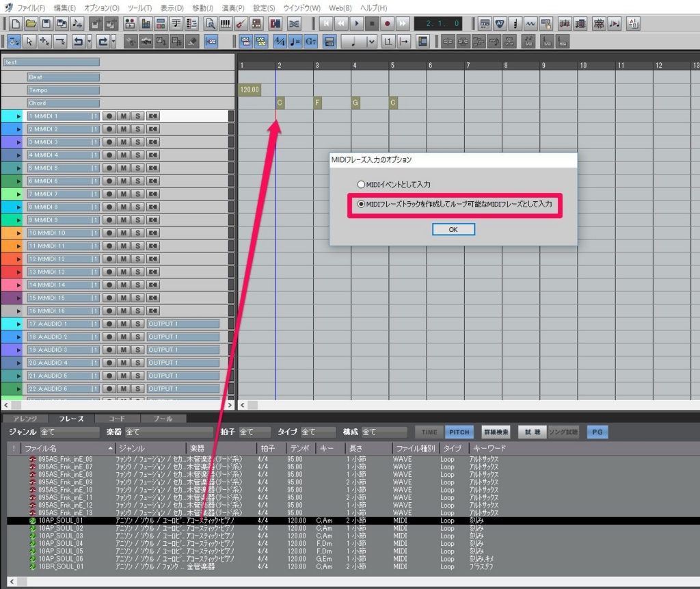
Task: Click the redo arrow icon
Action: pos(103,42)
